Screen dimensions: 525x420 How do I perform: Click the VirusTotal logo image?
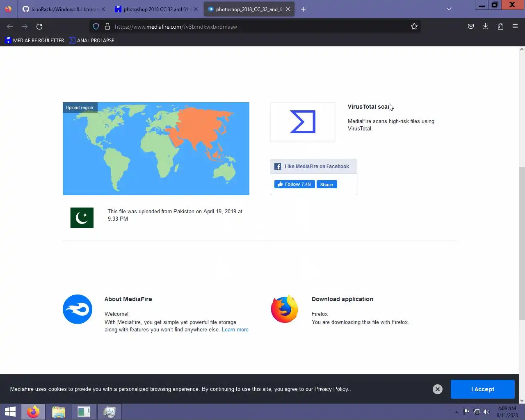tap(303, 122)
